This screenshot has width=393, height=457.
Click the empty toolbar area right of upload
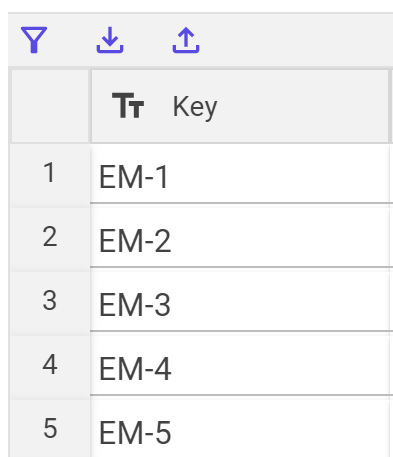point(297,40)
